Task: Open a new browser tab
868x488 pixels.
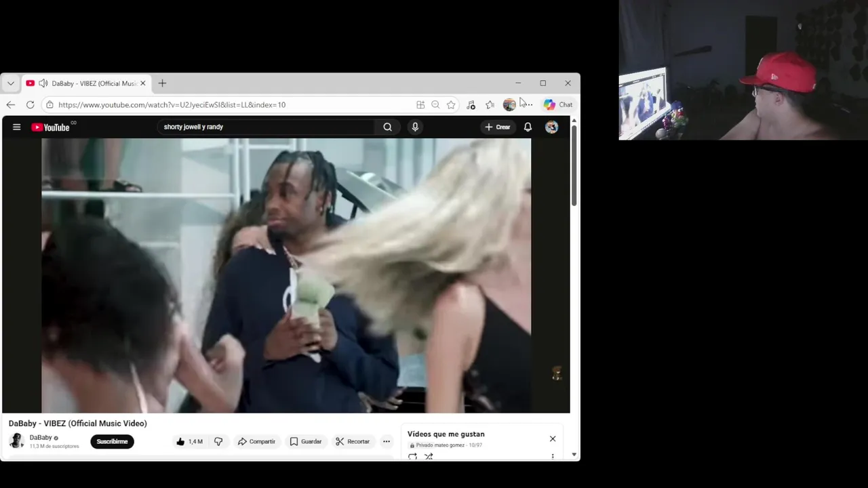Action: point(162,83)
